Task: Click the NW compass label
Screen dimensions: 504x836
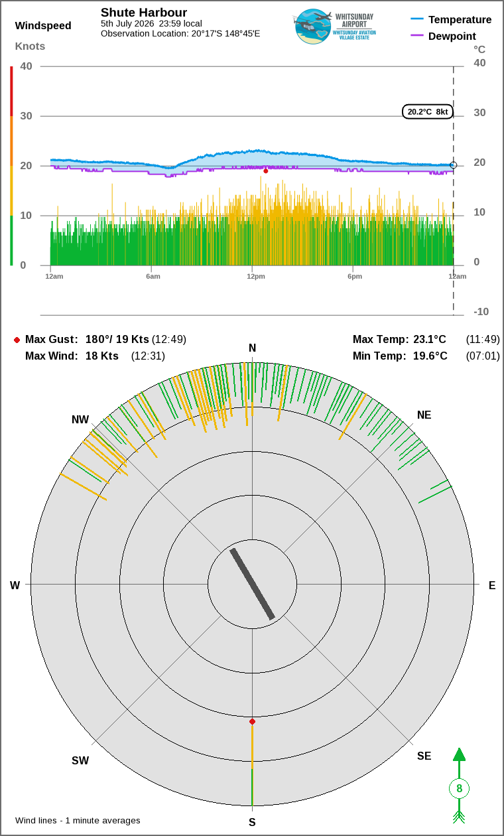Action: (x=80, y=419)
